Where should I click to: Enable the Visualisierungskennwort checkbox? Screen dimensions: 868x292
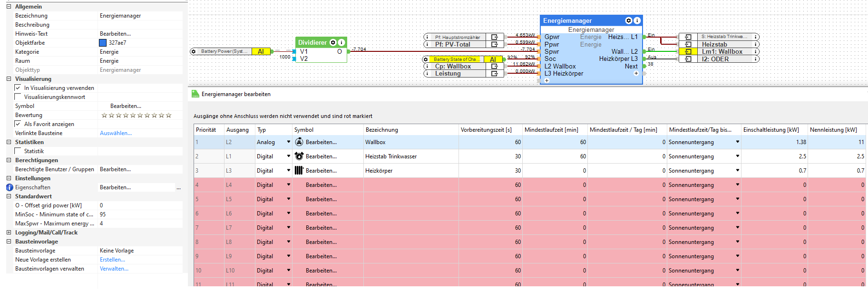[x=18, y=97]
